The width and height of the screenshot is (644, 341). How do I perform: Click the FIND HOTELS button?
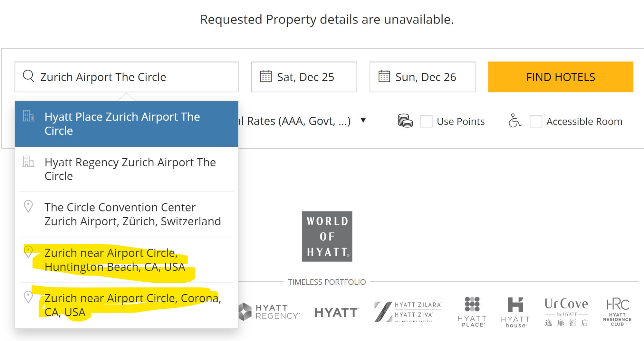pyautogui.click(x=561, y=77)
